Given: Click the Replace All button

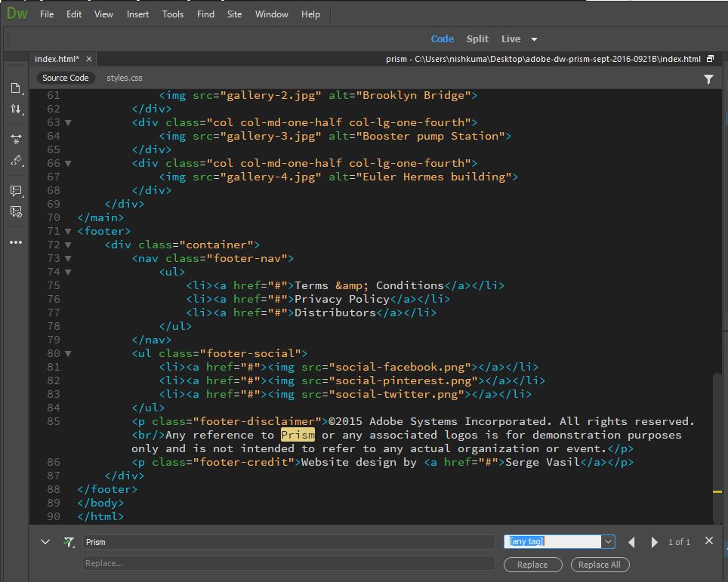Looking at the screenshot, I should [x=600, y=565].
